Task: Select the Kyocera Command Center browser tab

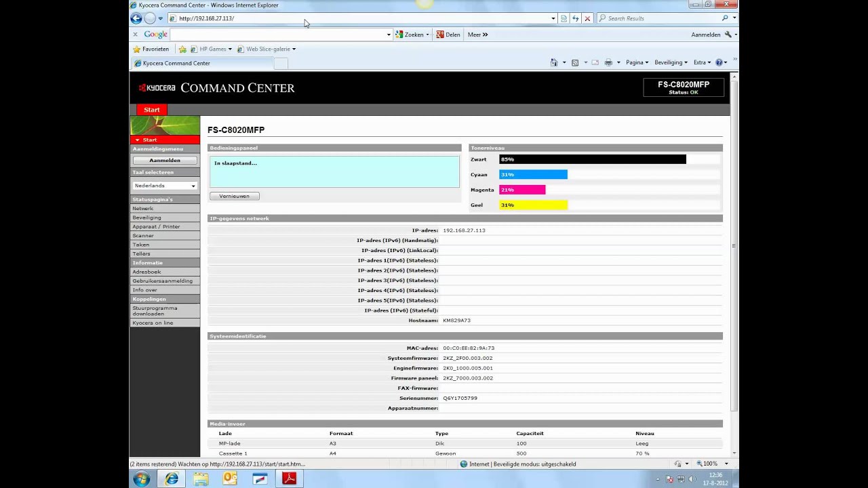Action: (x=201, y=63)
